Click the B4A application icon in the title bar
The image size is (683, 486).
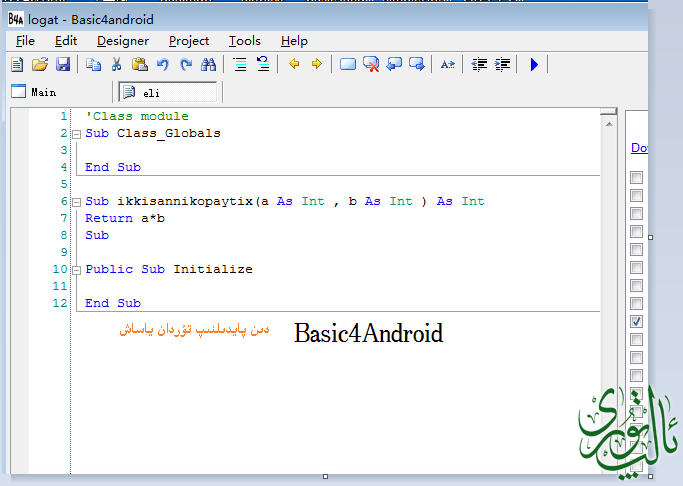(x=16, y=19)
